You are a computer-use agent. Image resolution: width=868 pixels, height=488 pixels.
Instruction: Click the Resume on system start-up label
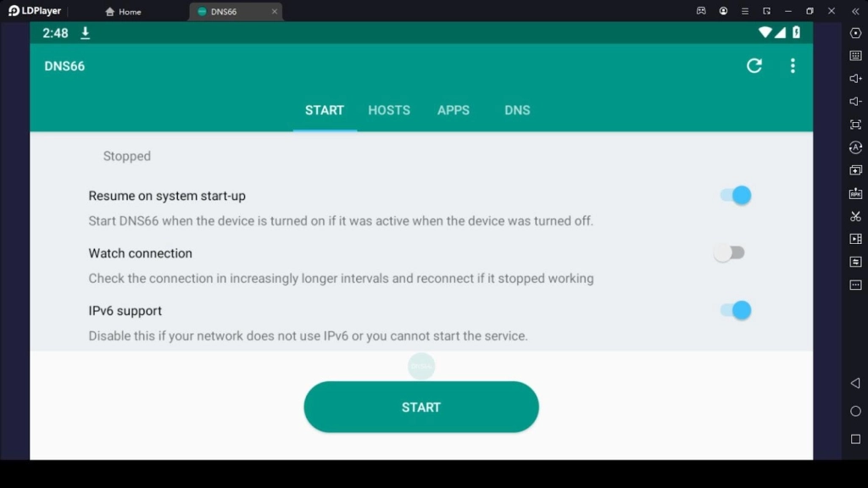[x=167, y=196]
